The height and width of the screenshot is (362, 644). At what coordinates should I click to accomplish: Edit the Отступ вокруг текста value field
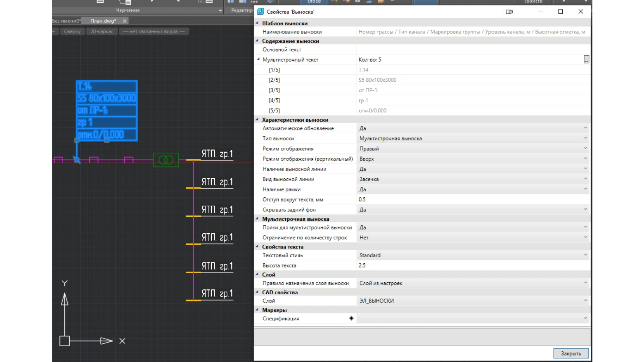point(473,199)
